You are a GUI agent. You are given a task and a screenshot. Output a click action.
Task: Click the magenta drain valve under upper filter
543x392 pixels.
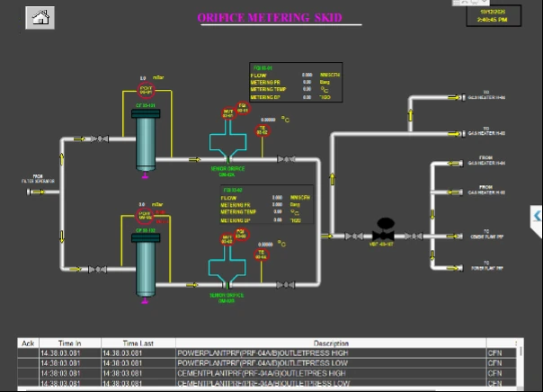click(x=145, y=175)
